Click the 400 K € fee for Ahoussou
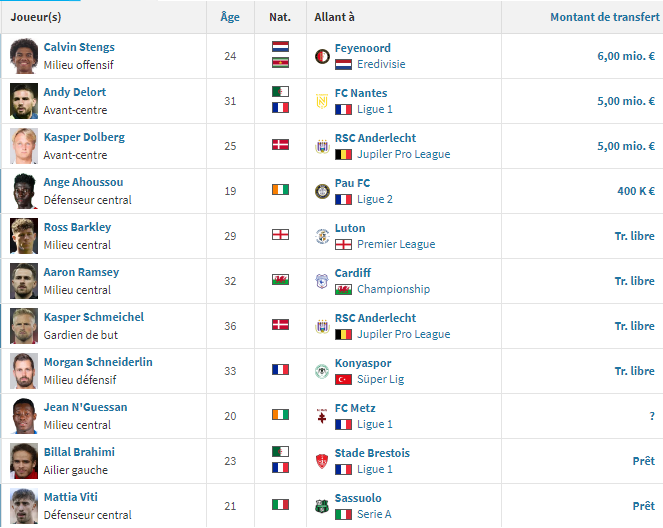 click(x=636, y=191)
